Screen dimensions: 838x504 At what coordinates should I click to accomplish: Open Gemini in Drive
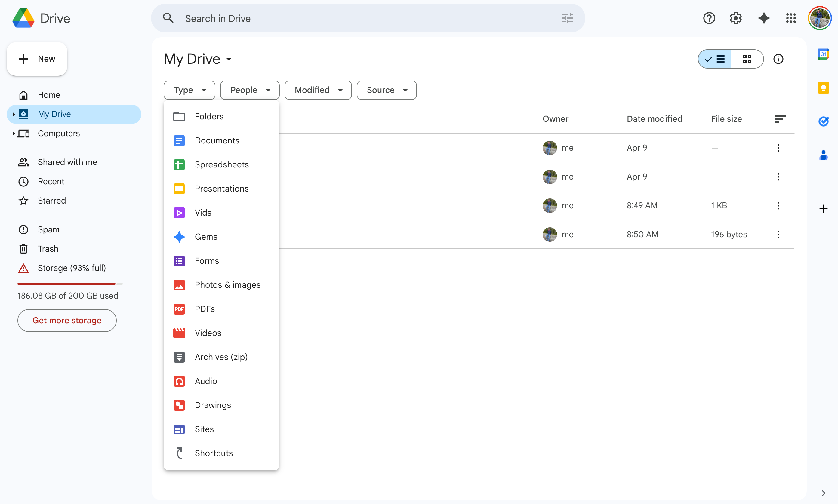(x=764, y=18)
